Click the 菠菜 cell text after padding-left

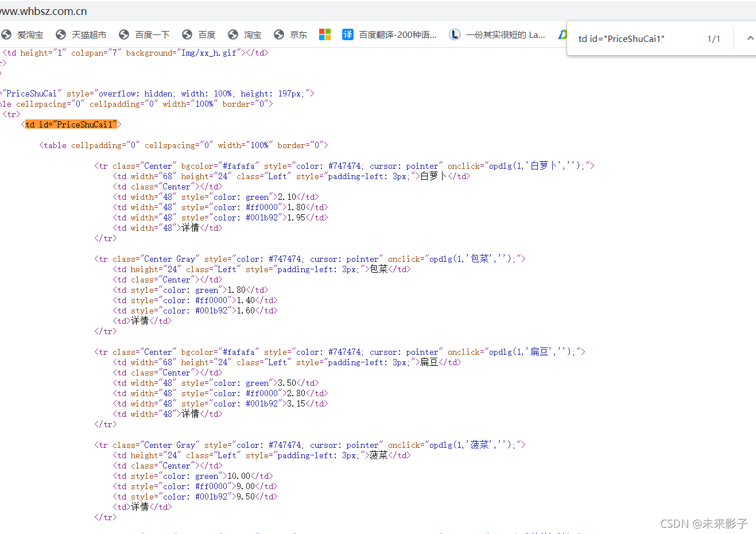379,455
